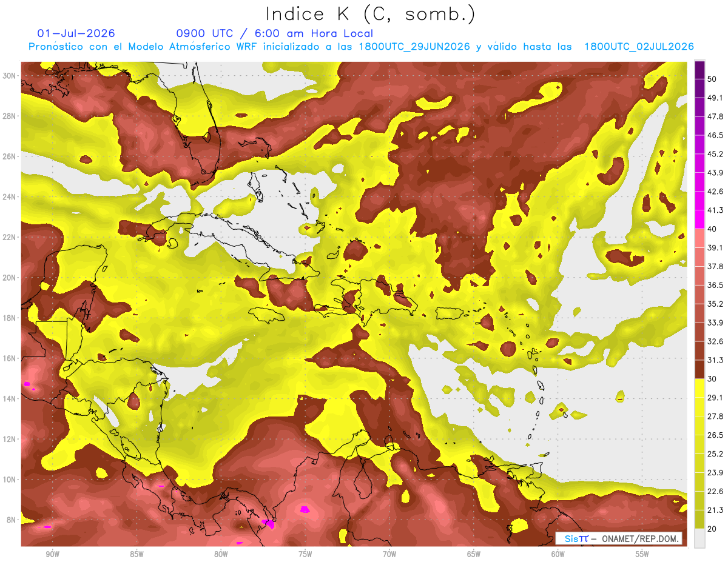
Task: Click the title "Indice K (C, somb.)"
Action: coord(370,15)
